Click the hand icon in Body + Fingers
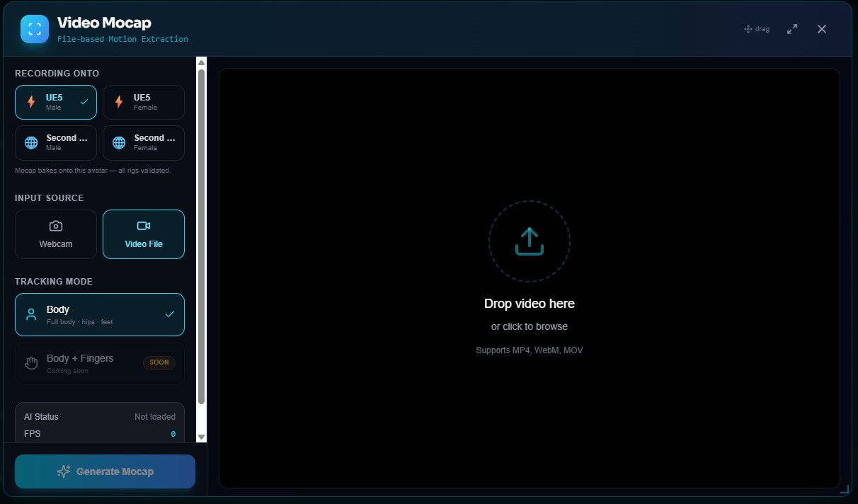 coord(31,363)
